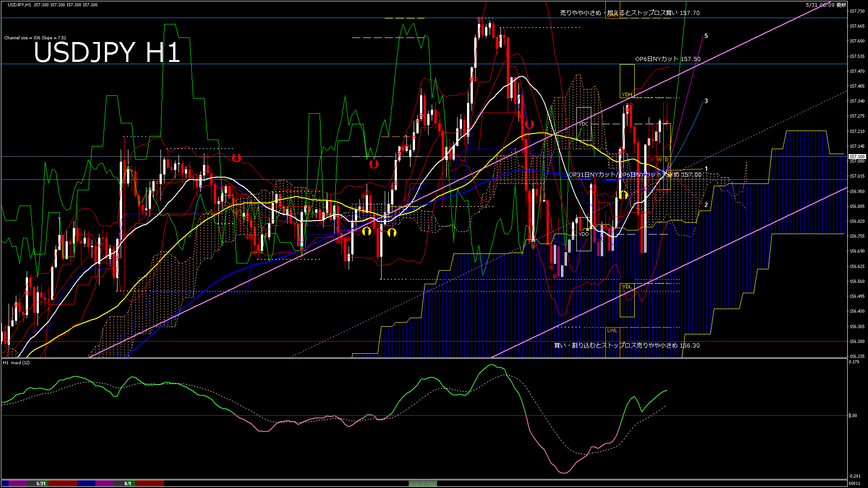Screen dimensions: 868x488
Task: Click the OP6日NYカット 157.50 label
Action: (667, 59)
